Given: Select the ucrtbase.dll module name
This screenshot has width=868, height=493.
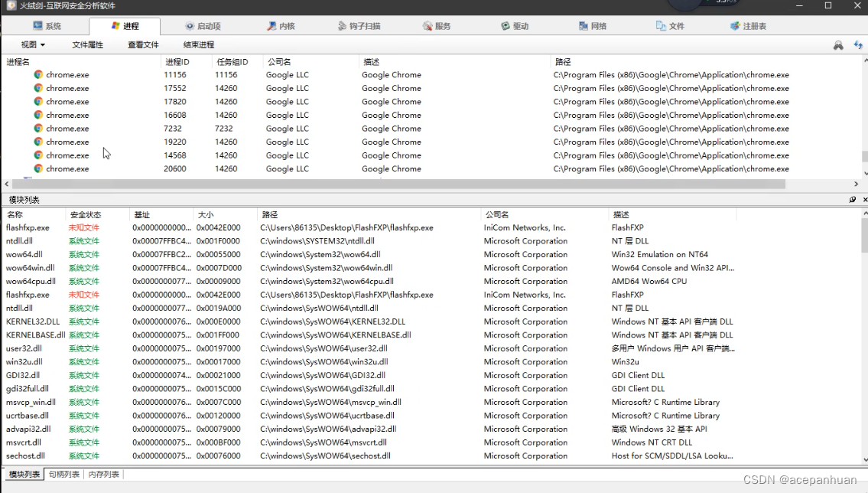Looking at the screenshot, I should point(27,416).
